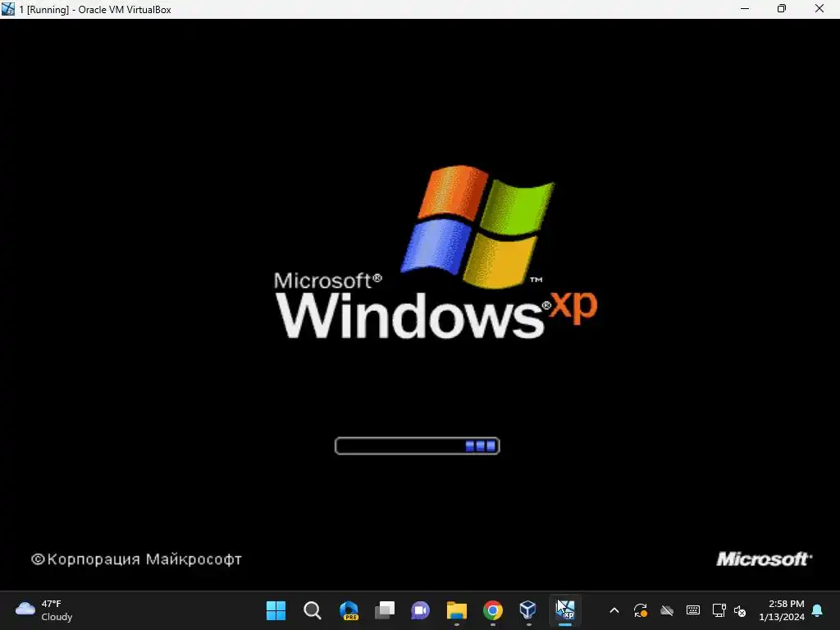The image size is (840, 630).
Task: Restore down the VirtualBox VM window
Action: [x=782, y=9]
